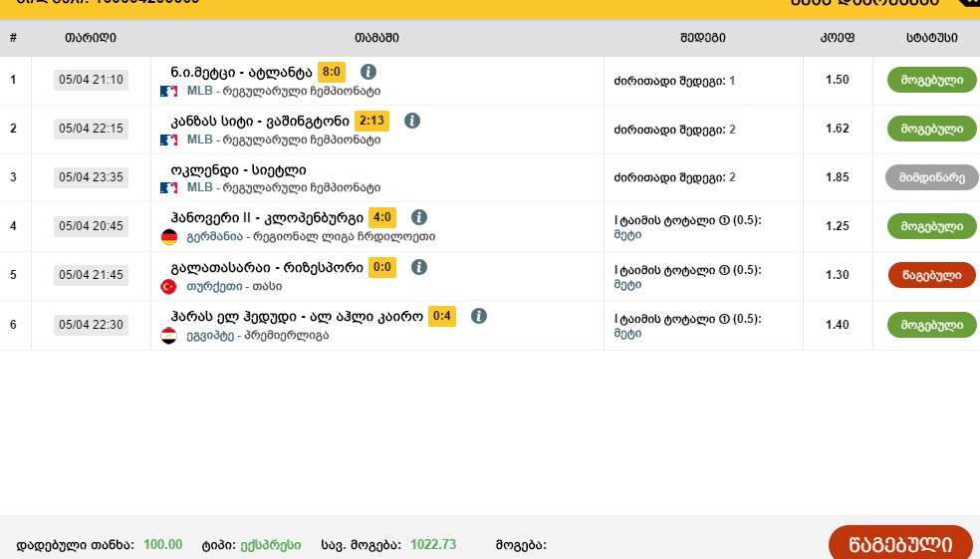Click the 8:0 score badge
980x559 pixels.
(332, 72)
